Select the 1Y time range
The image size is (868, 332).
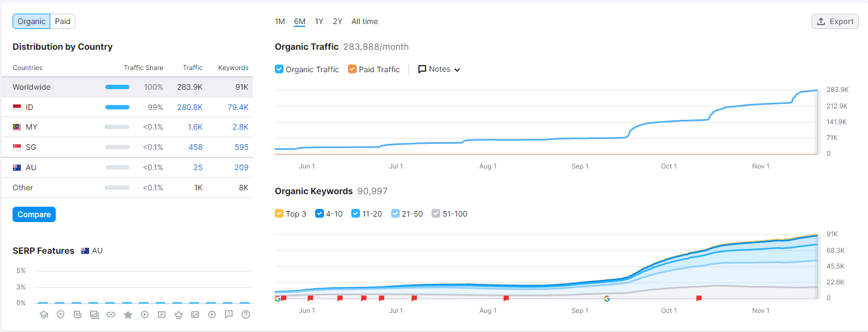(319, 21)
